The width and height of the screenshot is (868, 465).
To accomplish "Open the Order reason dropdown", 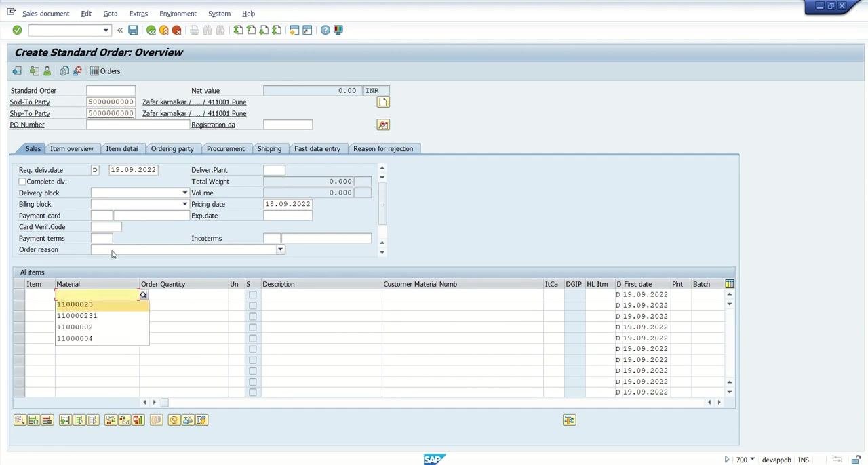I will 280,250.
